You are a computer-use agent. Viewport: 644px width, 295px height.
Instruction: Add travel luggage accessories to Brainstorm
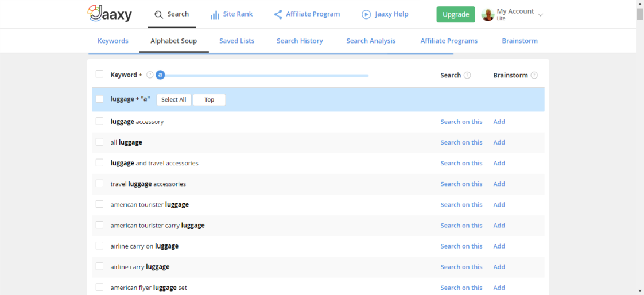499,184
